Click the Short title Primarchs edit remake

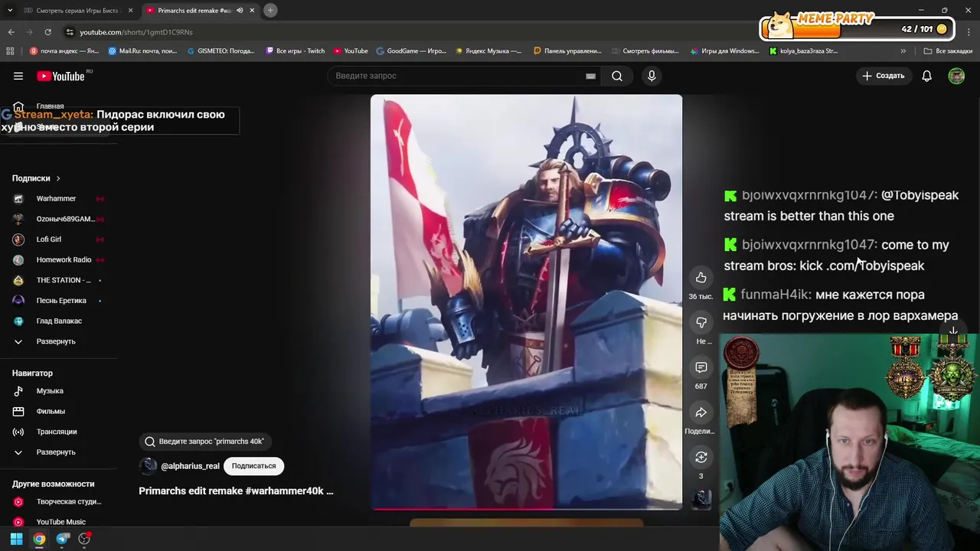tap(236, 491)
